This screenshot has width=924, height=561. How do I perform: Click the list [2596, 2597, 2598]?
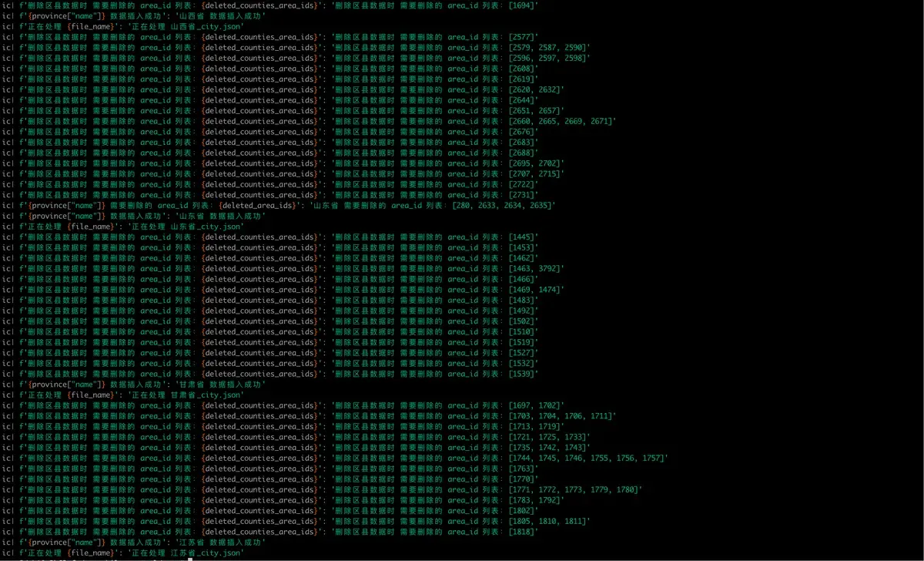(547, 58)
